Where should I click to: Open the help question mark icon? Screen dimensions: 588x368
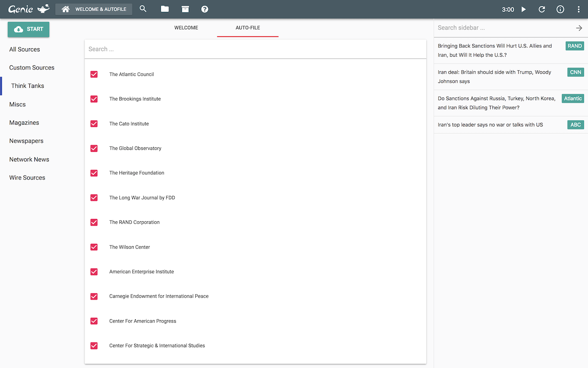pyautogui.click(x=205, y=9)
